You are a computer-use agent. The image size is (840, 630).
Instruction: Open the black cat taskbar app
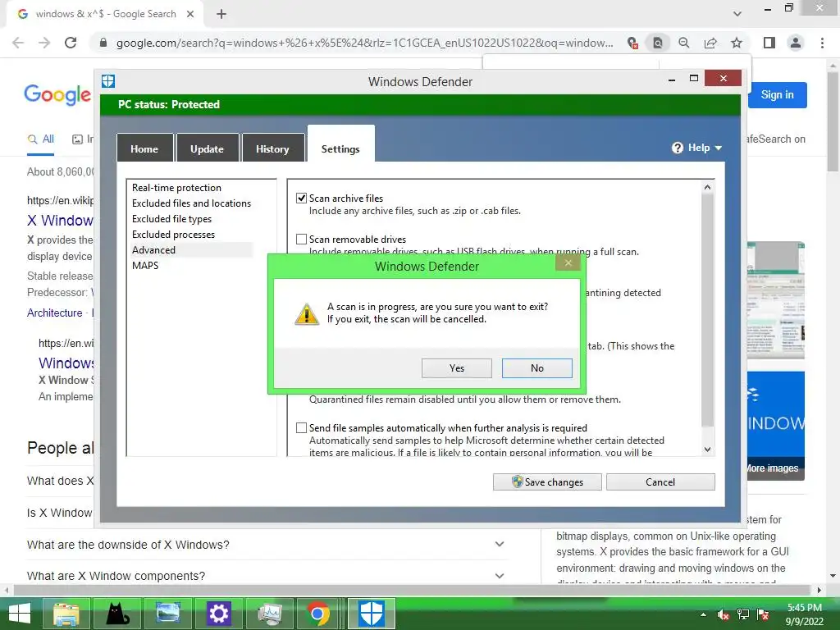pos(117,614)
